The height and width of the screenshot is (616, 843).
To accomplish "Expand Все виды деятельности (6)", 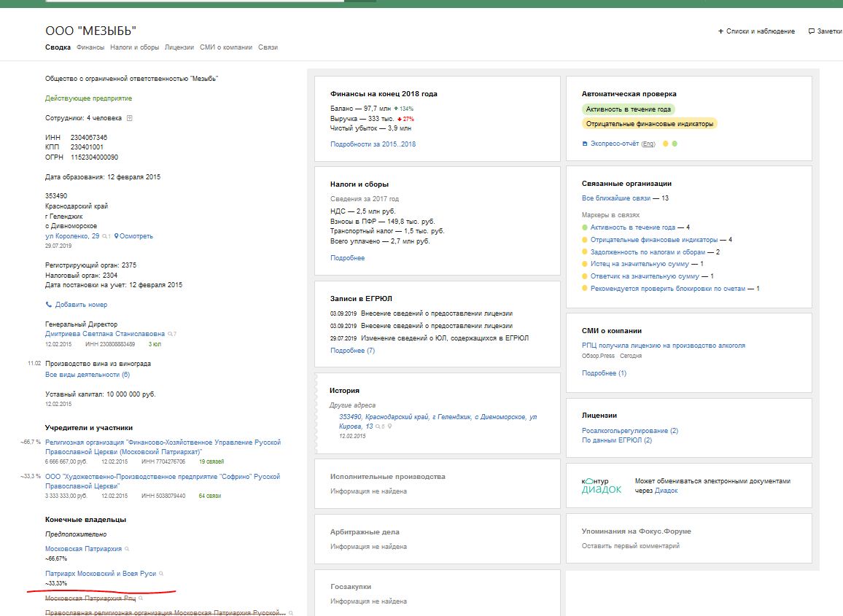I will (x=87, y=374).
